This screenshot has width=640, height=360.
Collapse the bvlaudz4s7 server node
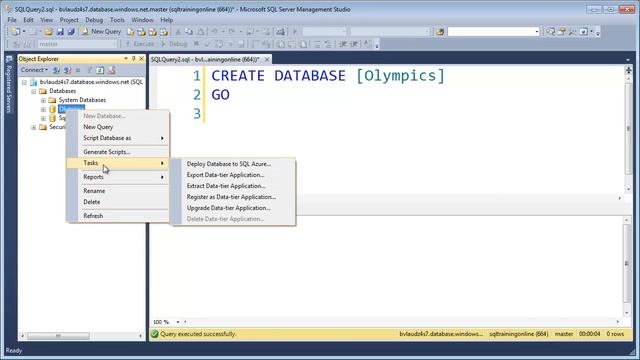coord(24,82)
